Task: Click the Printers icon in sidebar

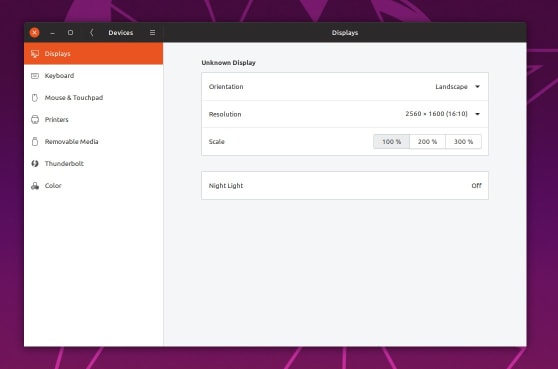Action: [x=35, y=120]
